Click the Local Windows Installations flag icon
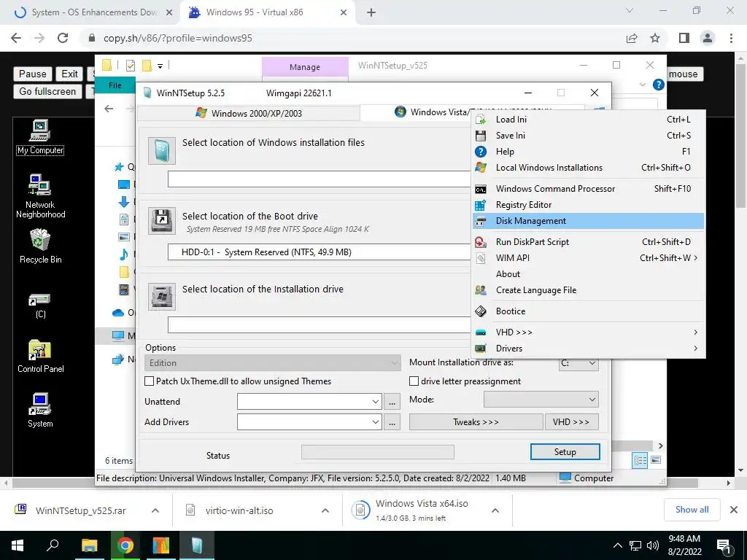The image size is (747, 560). 481,168
